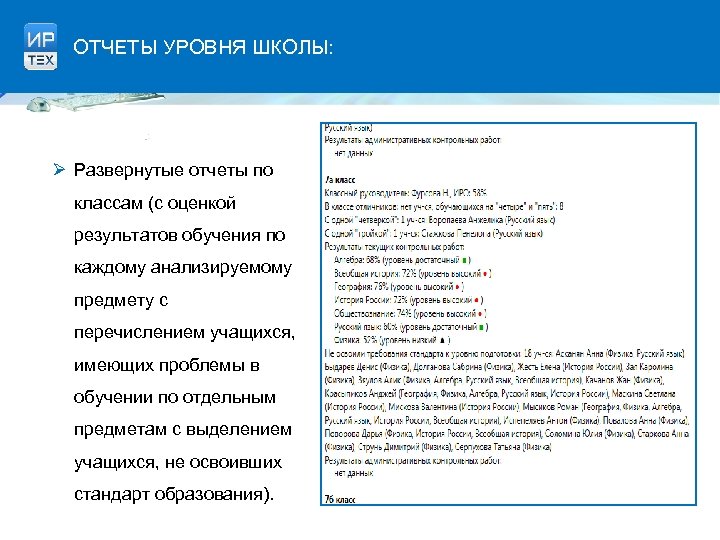Image resolution: width=720 pixels, height=540 pixels.
Task: Click the text 'стандарт образования).'
Action: click(174, 494)
